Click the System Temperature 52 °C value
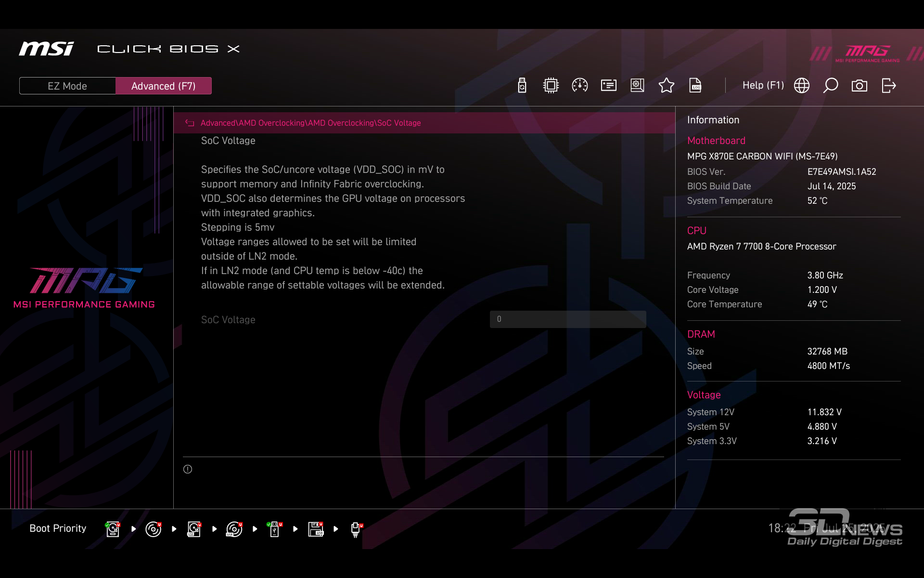The width and height of the screenshot is (924, 578). point(818,201)
